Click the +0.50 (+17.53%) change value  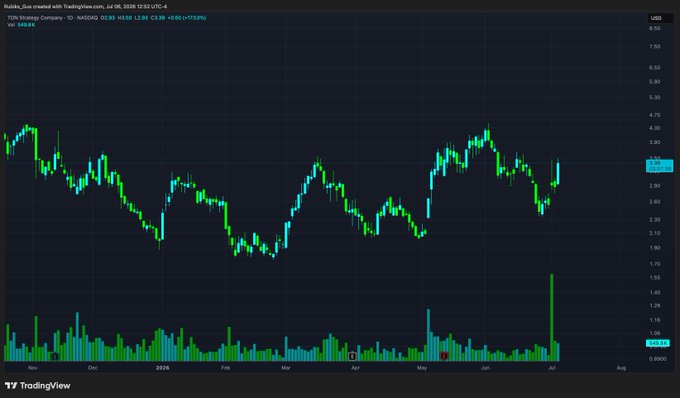pyautogui.click(x=187, y=18)
